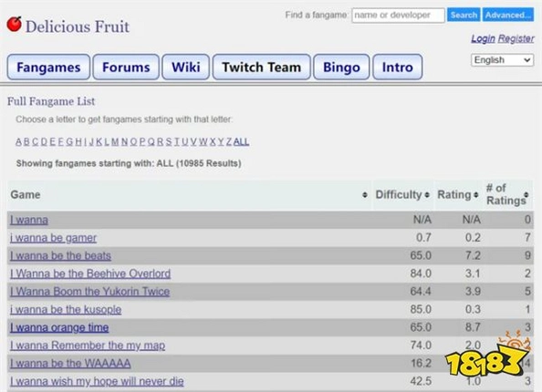Sort by Rating column arrows icon
542x392 pixels.
(x=476, y=195)
